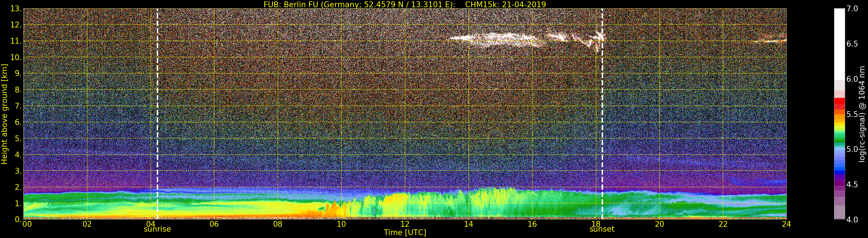868x238 pixels.
Task: Click the time axis tick '16'
Action: [x=532, y=224]
